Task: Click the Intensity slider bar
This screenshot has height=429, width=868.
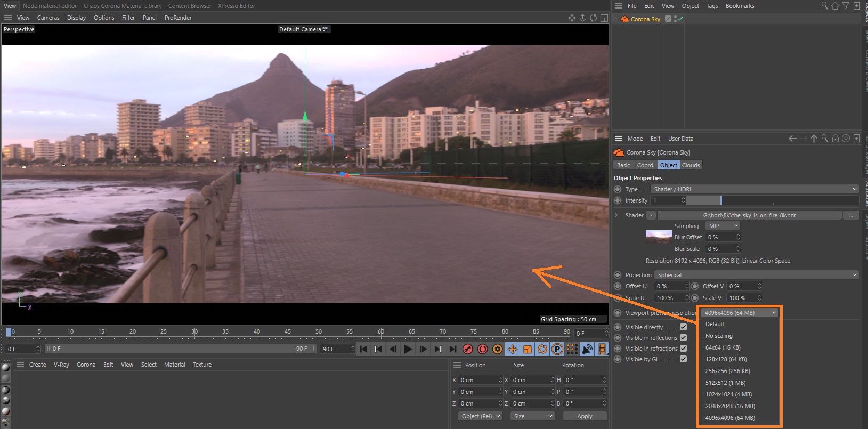Action: tap(772, 200)
